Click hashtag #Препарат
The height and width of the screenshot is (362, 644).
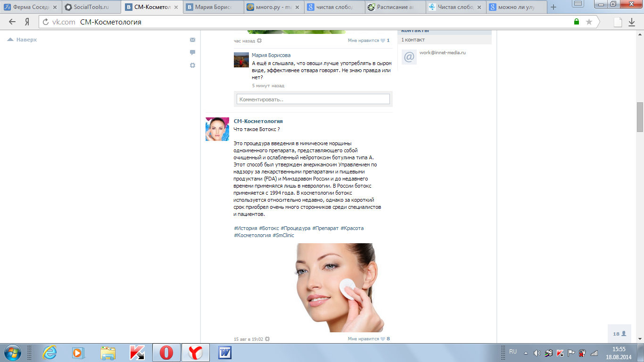coord(325,228)
